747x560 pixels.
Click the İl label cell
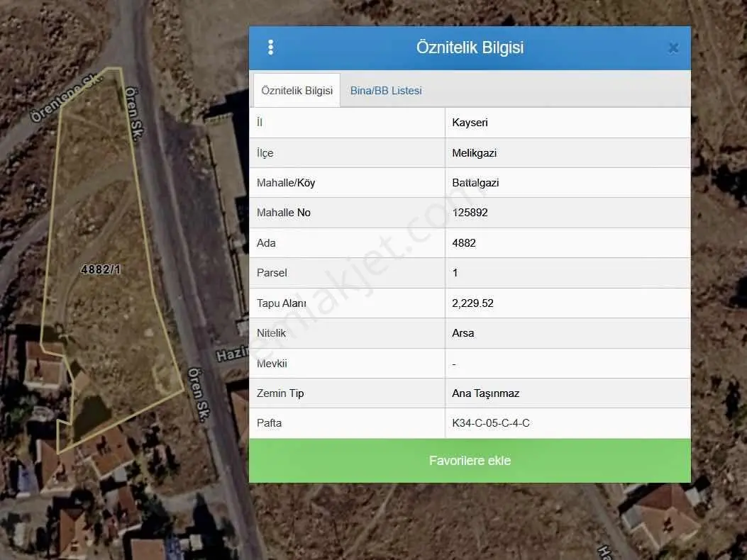347,123
